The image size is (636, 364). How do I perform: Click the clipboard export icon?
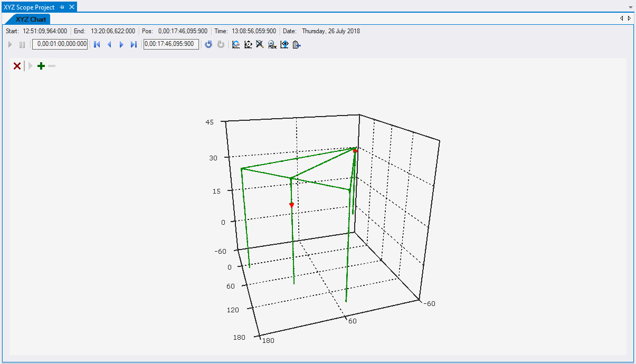tap(297, 45)
